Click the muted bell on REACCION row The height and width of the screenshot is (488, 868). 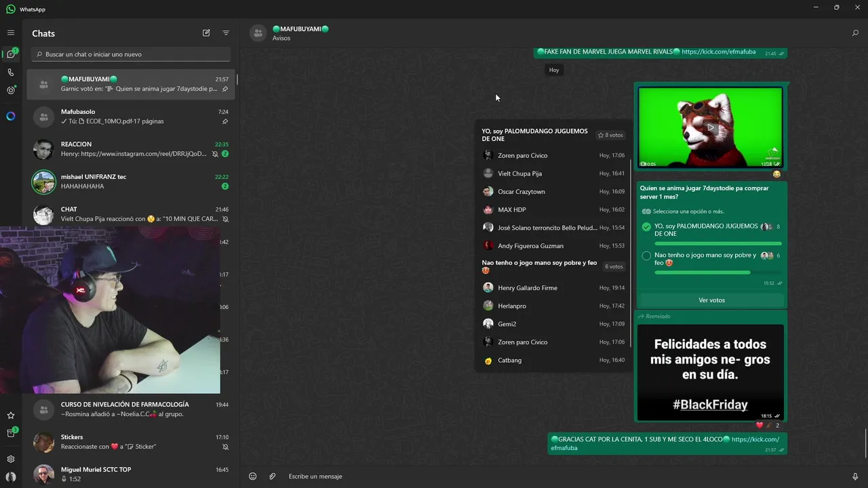215,154
